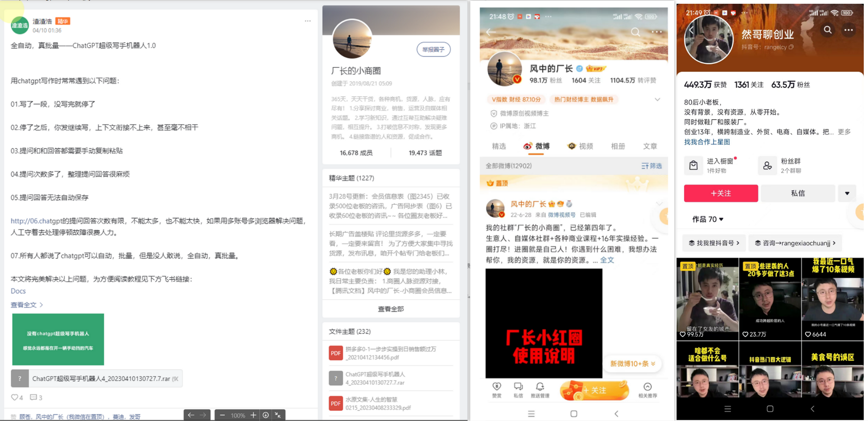Go back using viewer toolbar left arrow
The width and height of the screenshot is (868, 421).
point(191,415)
